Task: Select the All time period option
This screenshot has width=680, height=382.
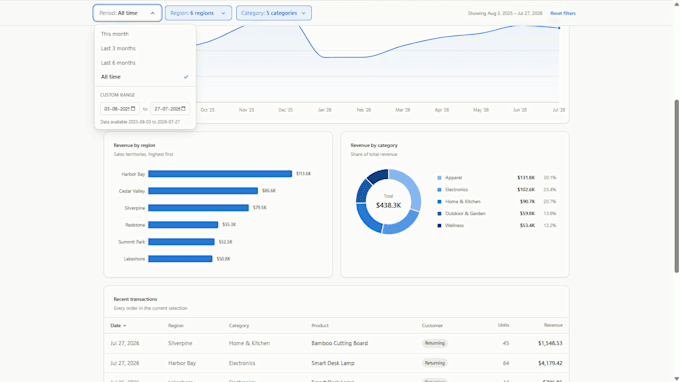Action: (x=145, y=77)
